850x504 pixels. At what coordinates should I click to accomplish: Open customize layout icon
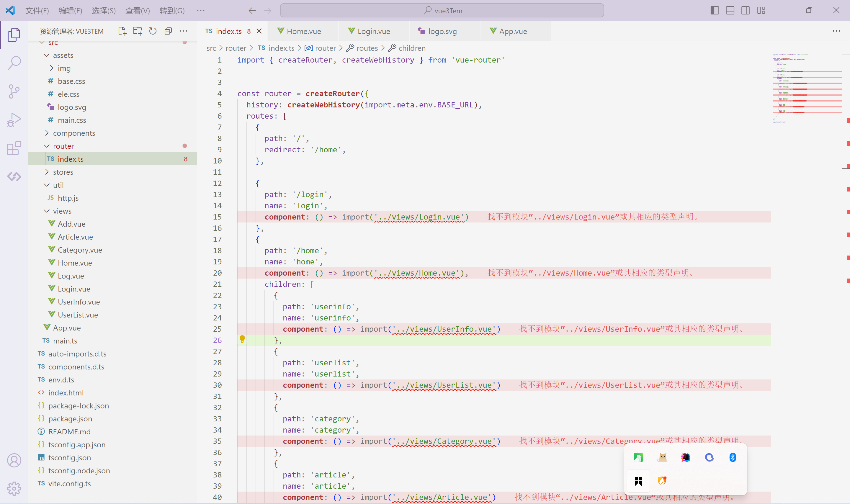point(761,11)
